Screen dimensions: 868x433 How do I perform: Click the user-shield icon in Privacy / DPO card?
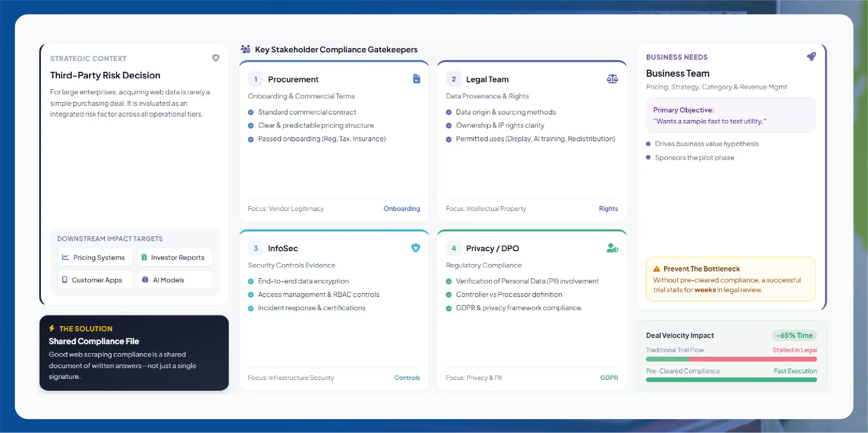click(612, 248)
